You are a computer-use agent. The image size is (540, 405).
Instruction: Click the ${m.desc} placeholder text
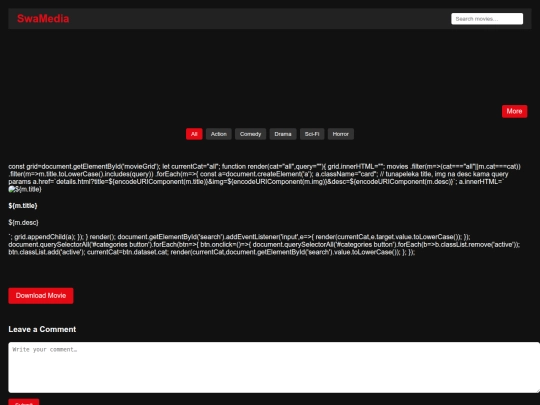(23, 222)
